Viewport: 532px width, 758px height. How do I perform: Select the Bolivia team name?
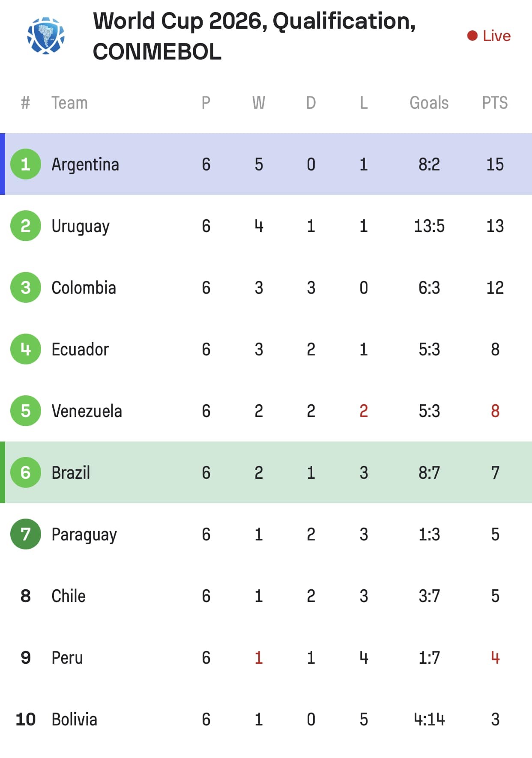pyautogui.click(x=74, y=719)
